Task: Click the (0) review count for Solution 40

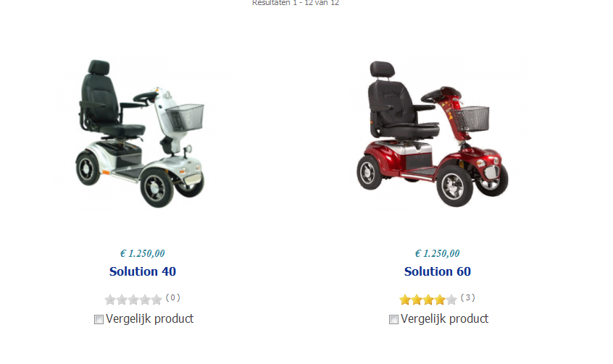Action: [172, 297]
